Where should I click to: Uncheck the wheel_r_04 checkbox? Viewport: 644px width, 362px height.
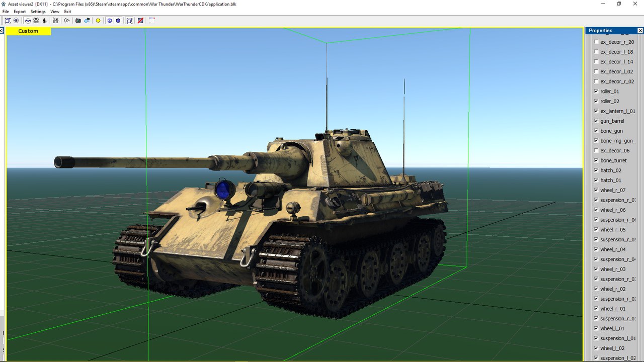click(596, 250)
